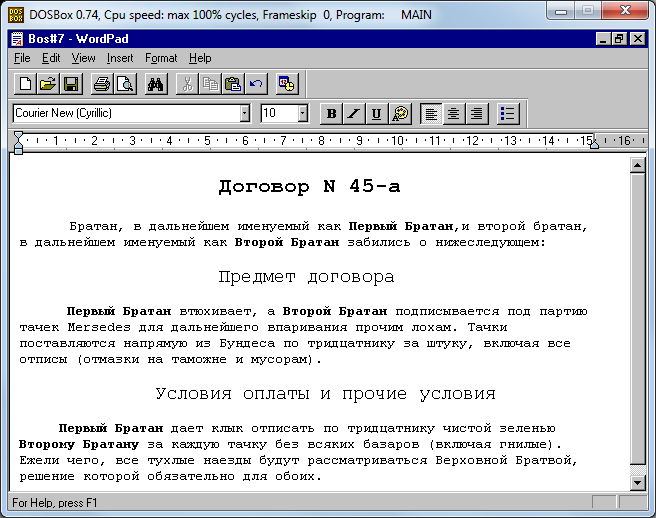Click the DOSBox icon in the outer title bar
Image resolution: width=656 pixels, height=518 pixels.
16,15
